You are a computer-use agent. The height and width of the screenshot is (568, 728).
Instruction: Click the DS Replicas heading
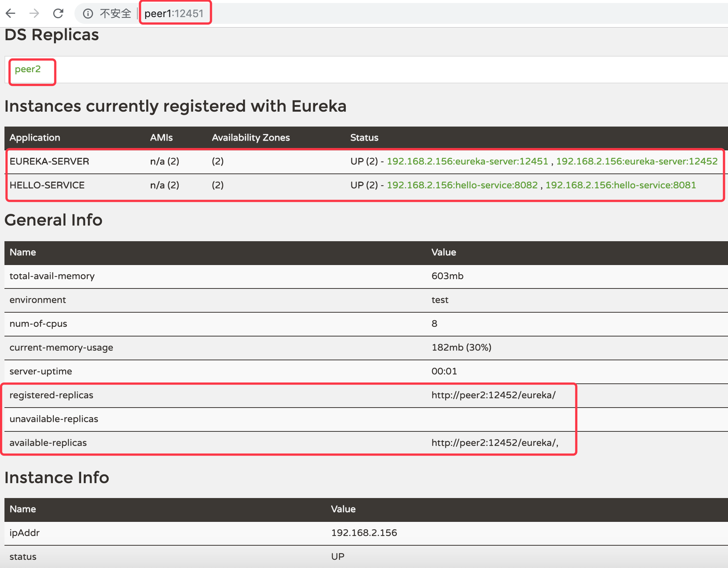click(x=52, y=35)
